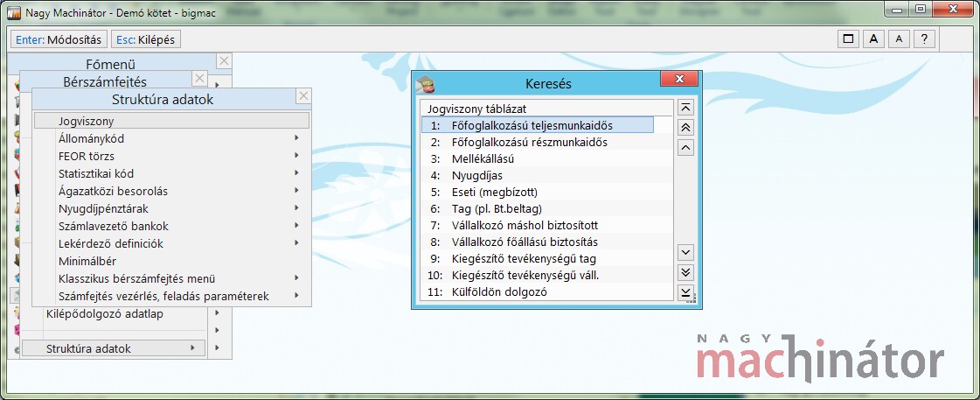This screenshot has width=980, height=400.
Task: Click the Keresés dialog title icon
Action: [x=425, y=83]
